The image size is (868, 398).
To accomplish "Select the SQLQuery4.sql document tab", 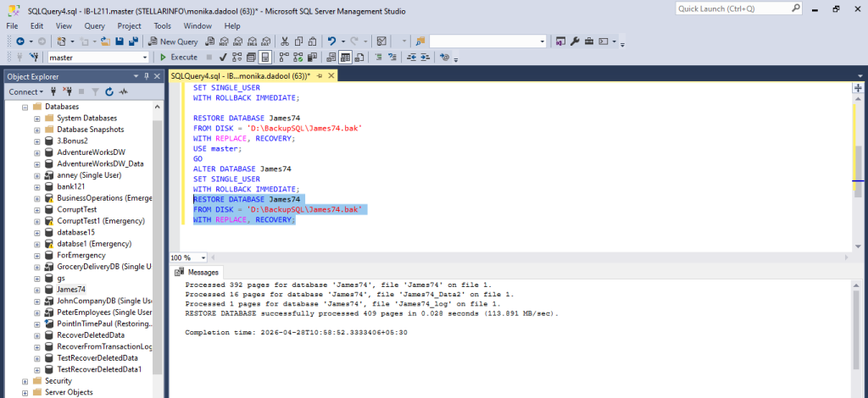I will [240, 75].
